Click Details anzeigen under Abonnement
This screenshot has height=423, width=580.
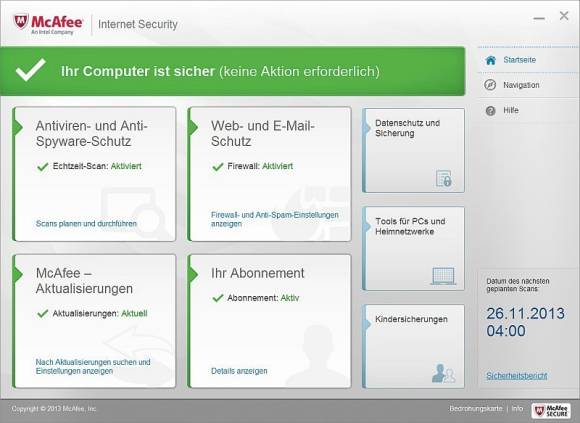point(239,371)
